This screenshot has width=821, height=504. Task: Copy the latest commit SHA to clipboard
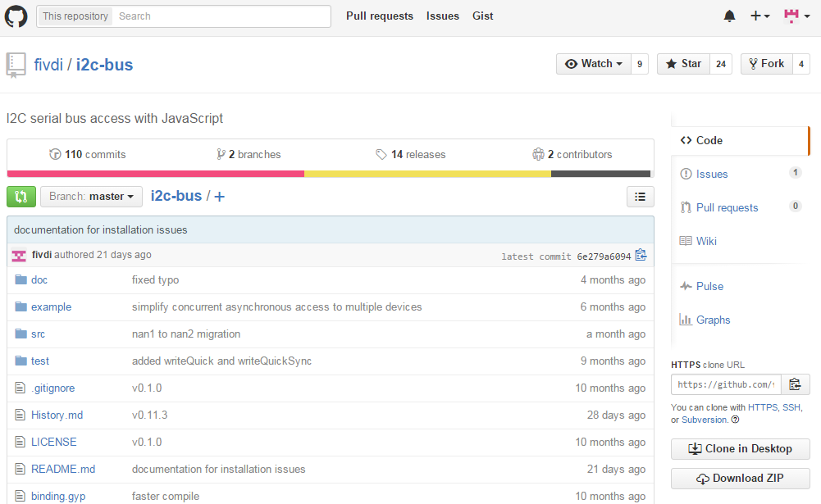coord(641,256)
